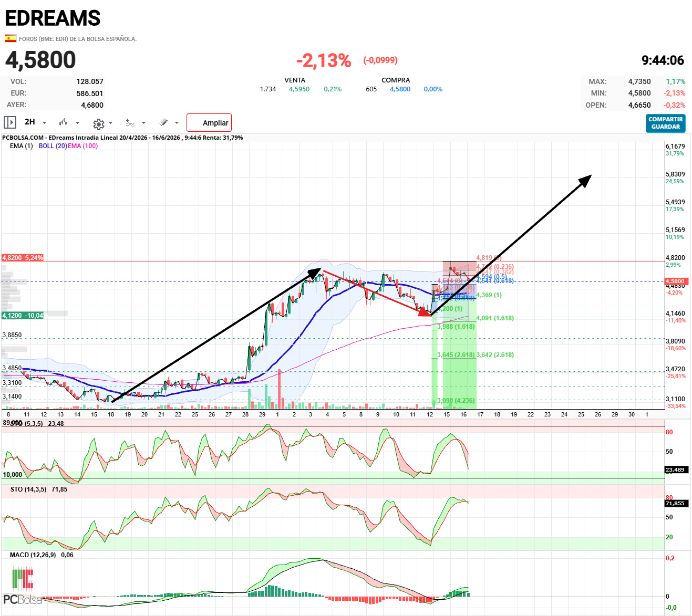Click the (-0,0999) change value
Image resolution: width=692 pixels, height=616 pixels.
380,60
